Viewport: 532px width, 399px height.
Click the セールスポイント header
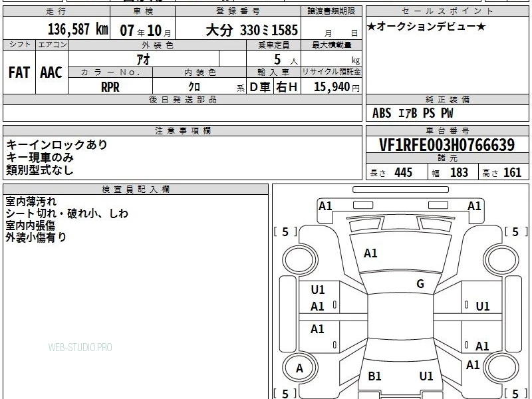(447, 11)
